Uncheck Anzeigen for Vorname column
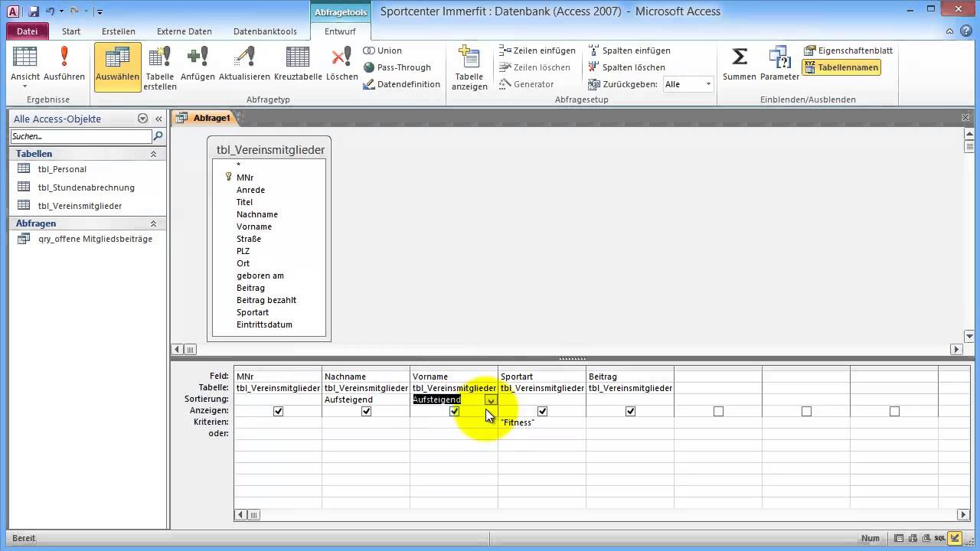The image size is (980, 551). point(454,411)
